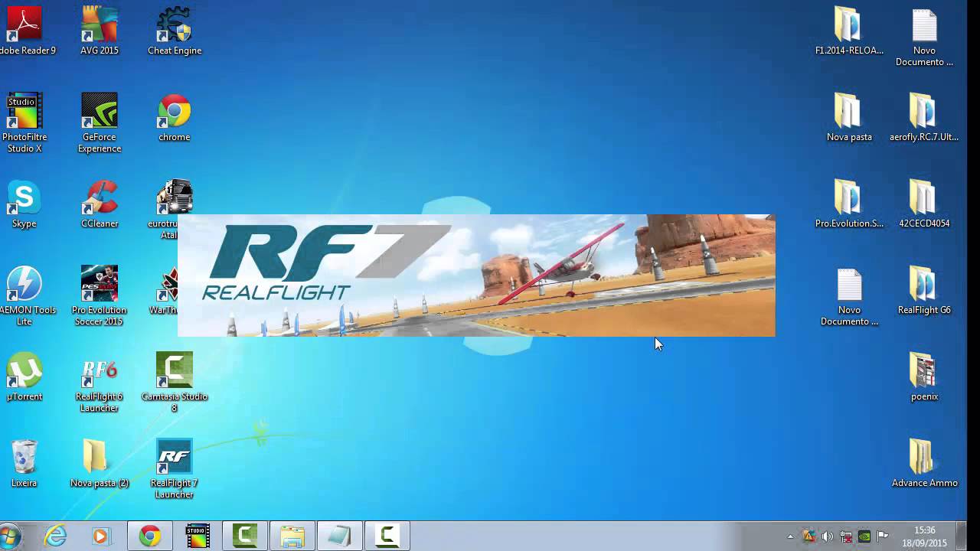
Task: Open the Windows Start menu orb
Action: point(9,536)
